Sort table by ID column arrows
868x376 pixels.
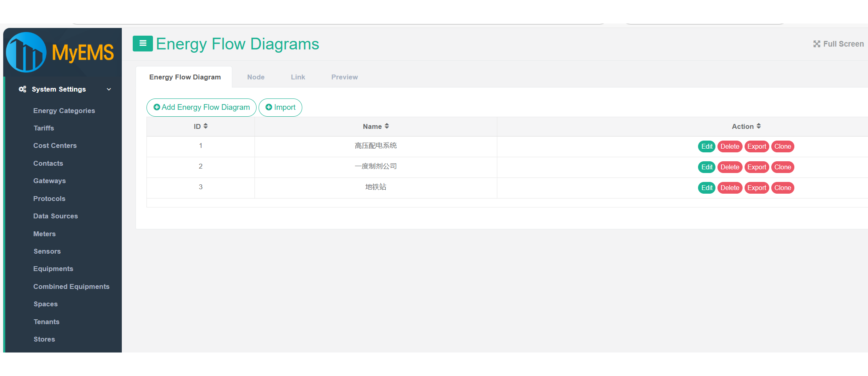[206, 126]
